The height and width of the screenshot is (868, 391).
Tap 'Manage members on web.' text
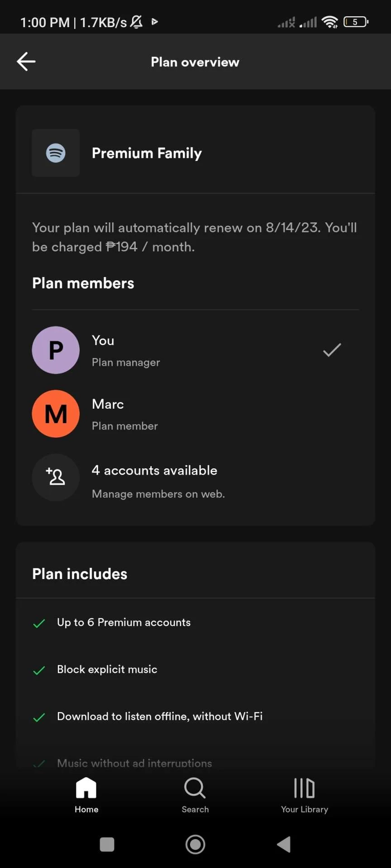(x=158, y=494)
